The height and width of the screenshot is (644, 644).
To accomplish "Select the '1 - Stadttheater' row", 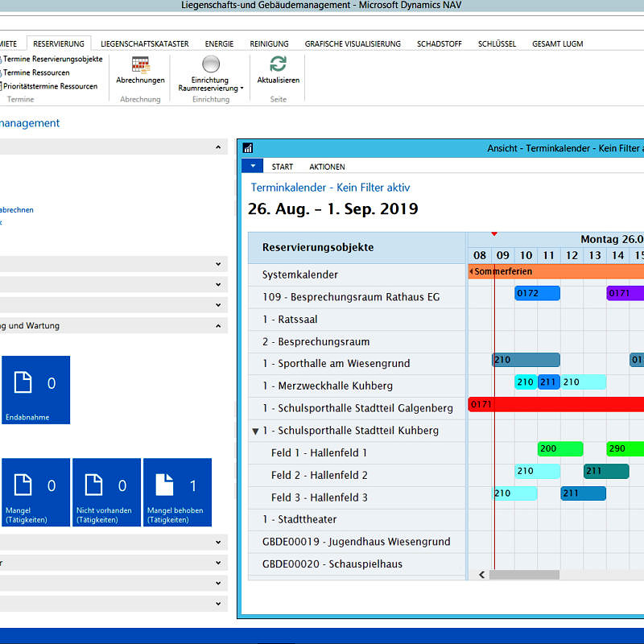I will [x=357, y=519].
